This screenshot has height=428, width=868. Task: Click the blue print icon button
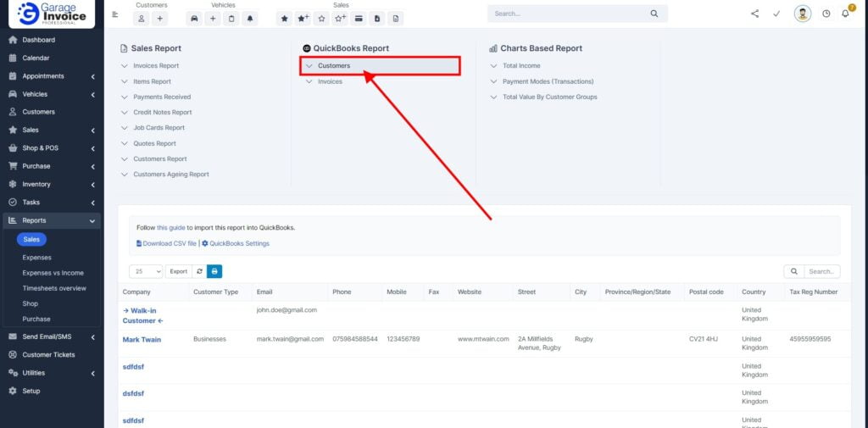[x=214, y=271]
